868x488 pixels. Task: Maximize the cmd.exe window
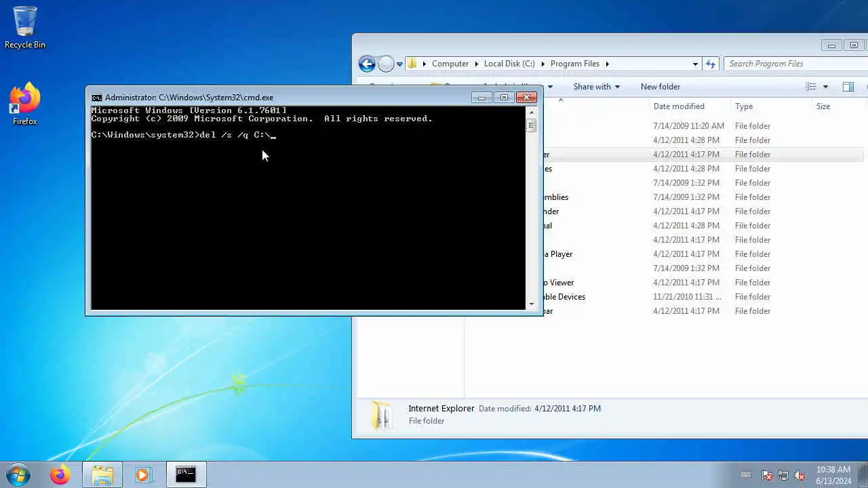click(x=504, y=98)
